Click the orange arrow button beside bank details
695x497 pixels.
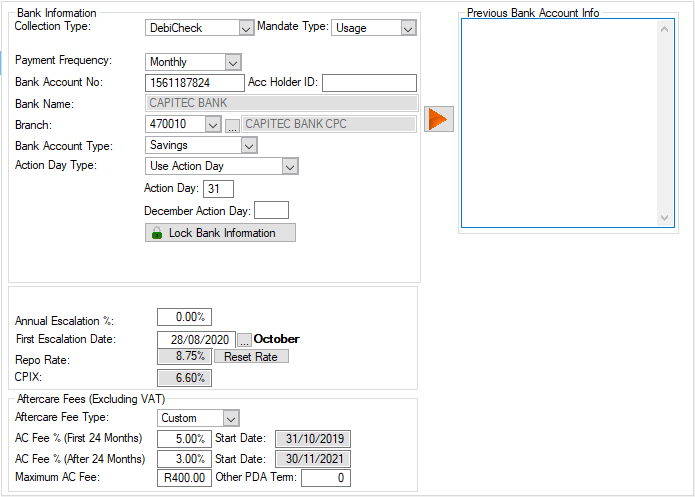coord(438,118)
